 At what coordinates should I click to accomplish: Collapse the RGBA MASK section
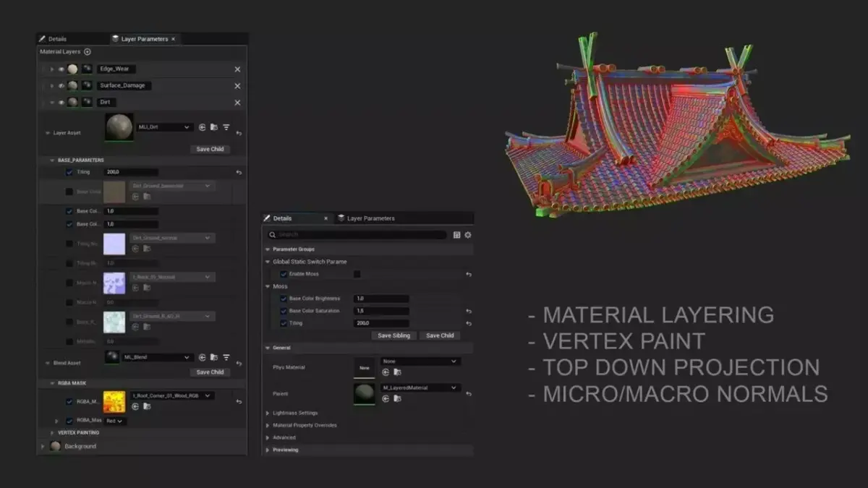click(52, 383)
